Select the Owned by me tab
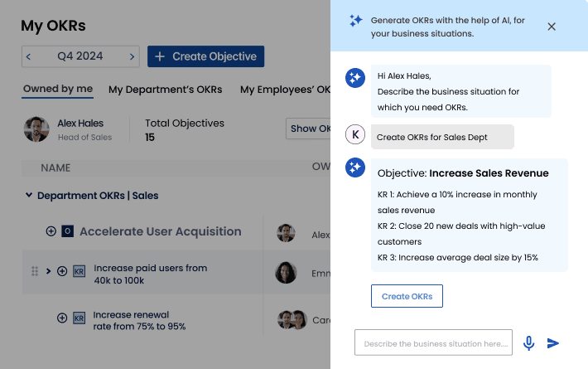Image resolution: width=588 pixels, height=369 pixels. coord(58,89)
